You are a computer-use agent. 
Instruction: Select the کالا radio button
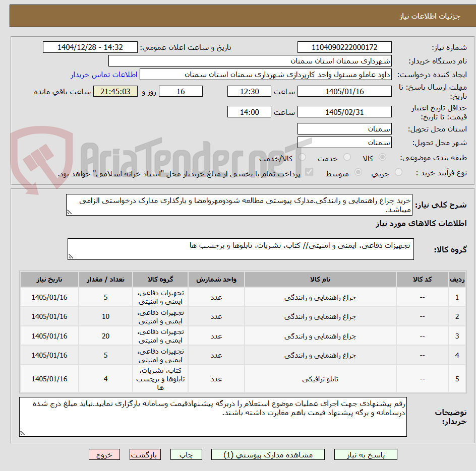pyautogui.click(x=383, y=157)
